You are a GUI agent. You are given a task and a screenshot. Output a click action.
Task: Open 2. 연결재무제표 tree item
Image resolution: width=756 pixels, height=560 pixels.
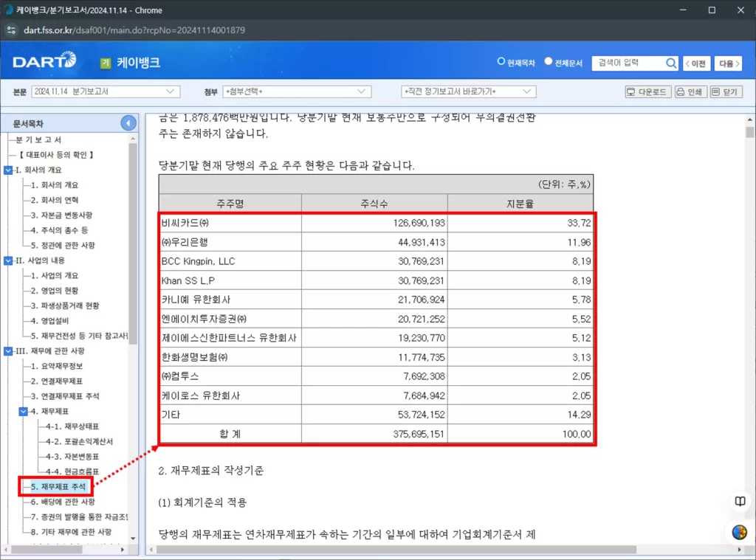[x=57, y=381]
